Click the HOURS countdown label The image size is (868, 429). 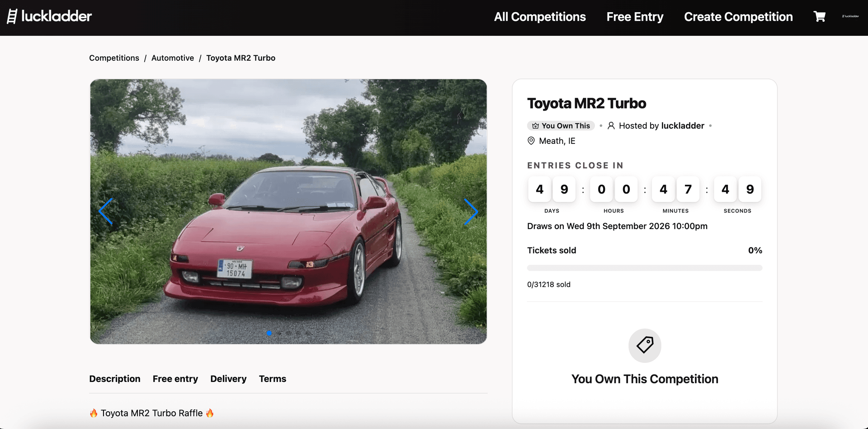(x=613, y=211)
